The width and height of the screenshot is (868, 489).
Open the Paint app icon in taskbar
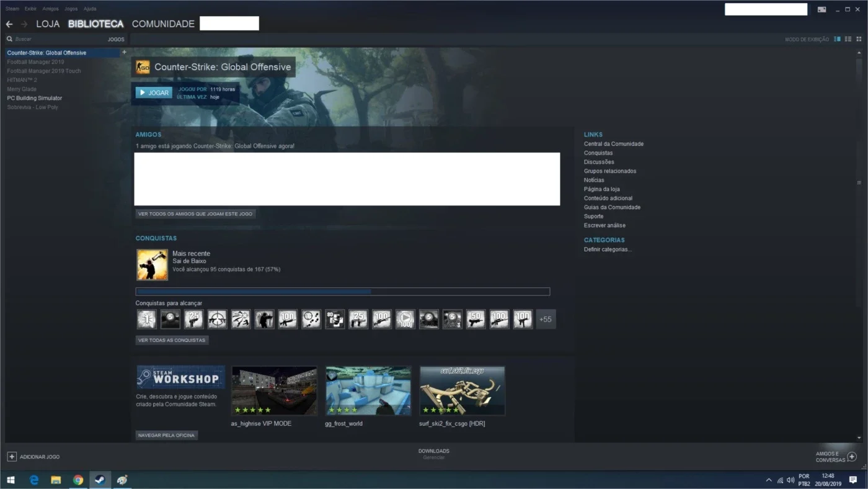[x=122, y=480]
